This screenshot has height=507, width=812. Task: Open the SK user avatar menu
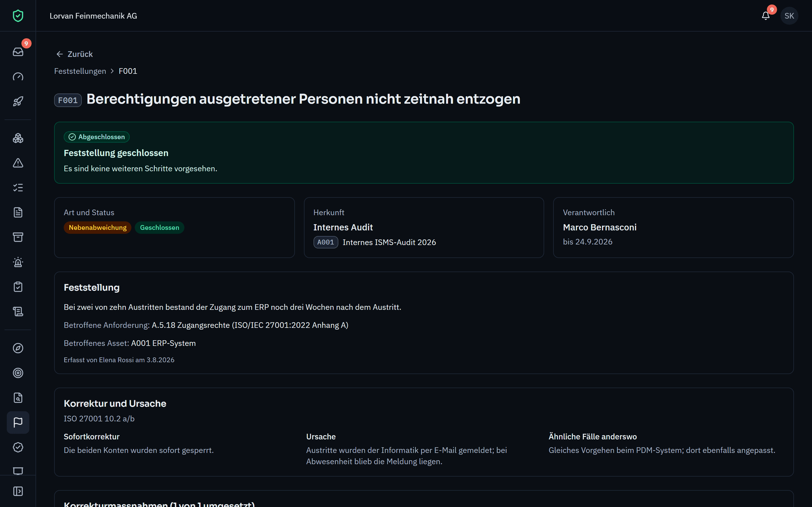789,16
